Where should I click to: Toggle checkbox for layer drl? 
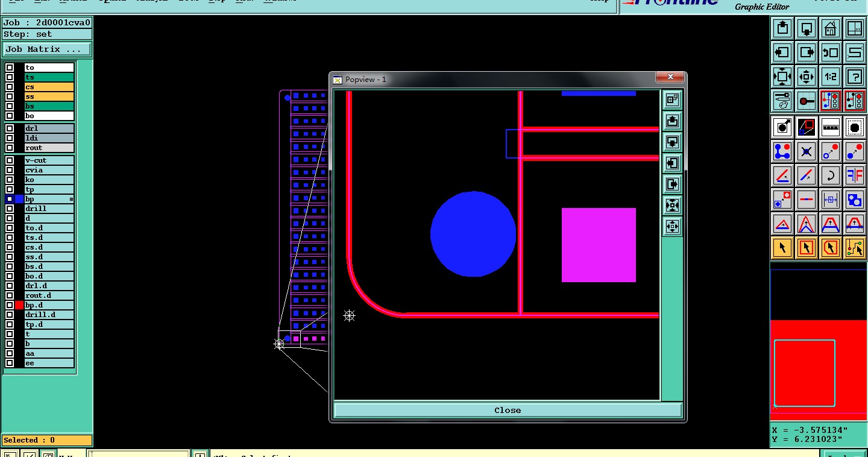pos(10,128)
